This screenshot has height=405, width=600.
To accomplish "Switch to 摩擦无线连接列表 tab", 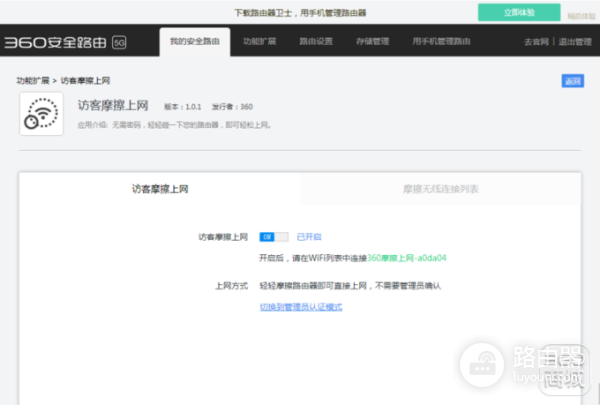I will click(441, 189).
